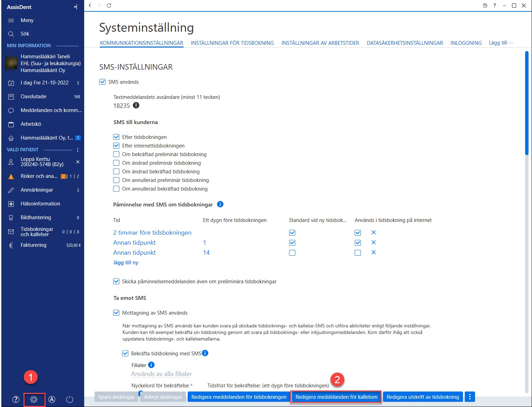Click the circled A icon in footer
This screenshot has height=407, width=532.
point(52,399)
